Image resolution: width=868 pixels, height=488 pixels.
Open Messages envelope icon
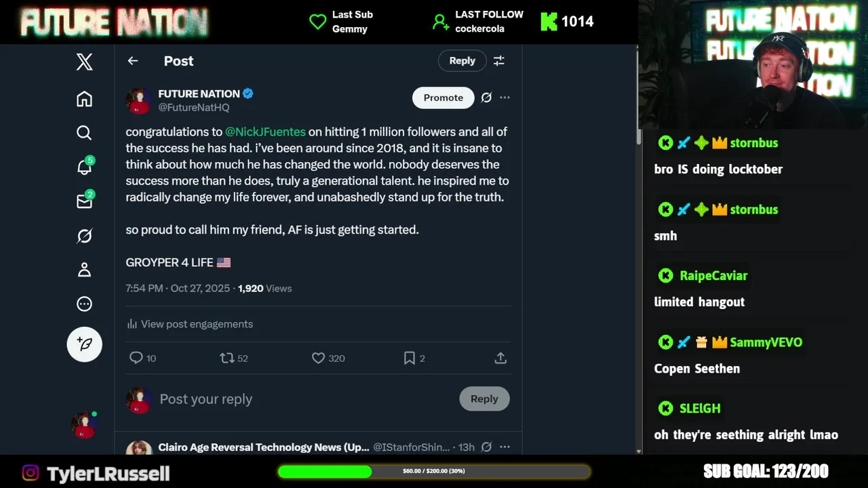(x=84, y=201)
